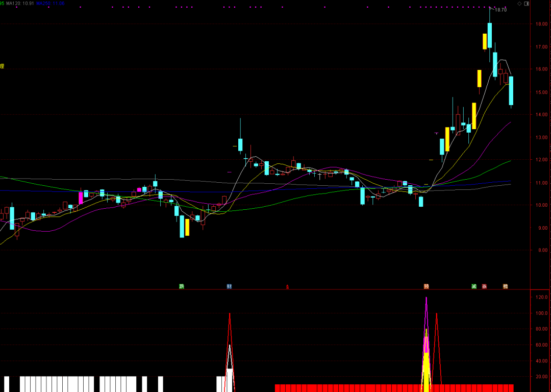This screenshot has height=392, width=551.
Task: Click the yellow text label on left edge
Action: tap(2, 66)
